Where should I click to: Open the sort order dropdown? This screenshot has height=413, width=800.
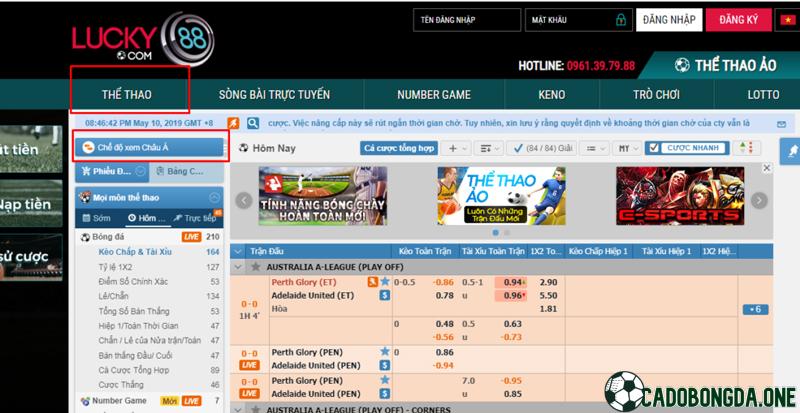[489, 149]
